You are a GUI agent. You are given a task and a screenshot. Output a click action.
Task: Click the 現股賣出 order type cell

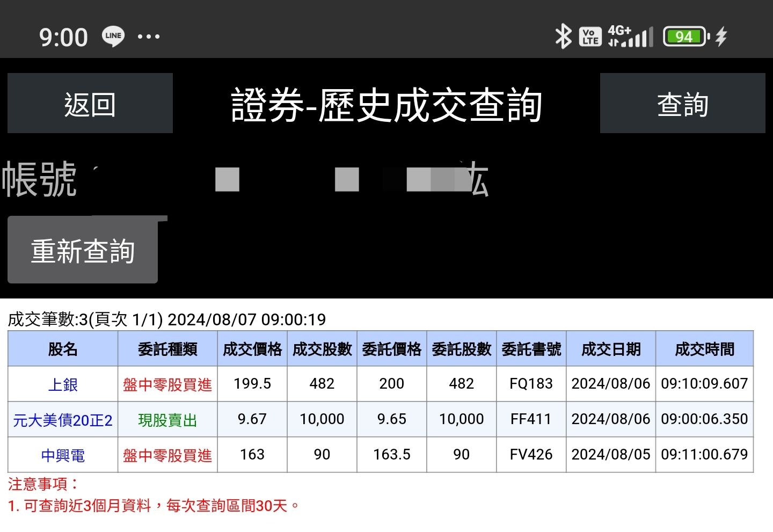point(167,419)
